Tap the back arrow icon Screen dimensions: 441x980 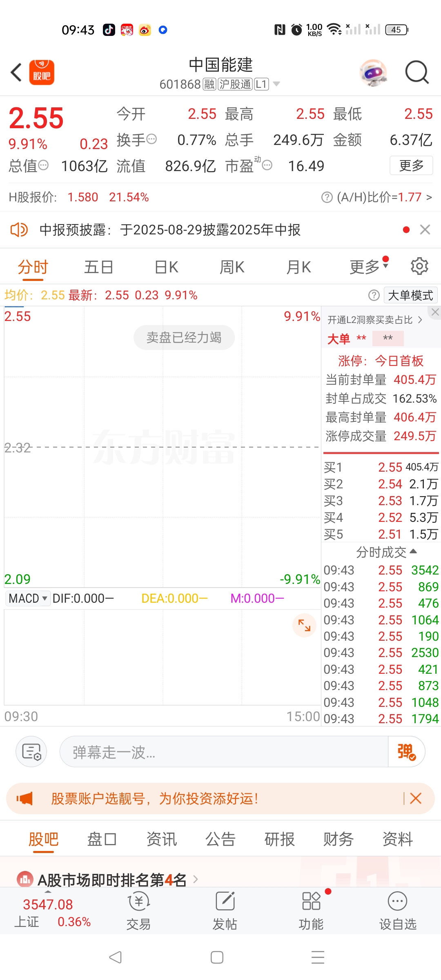click(x=16, y=73)
